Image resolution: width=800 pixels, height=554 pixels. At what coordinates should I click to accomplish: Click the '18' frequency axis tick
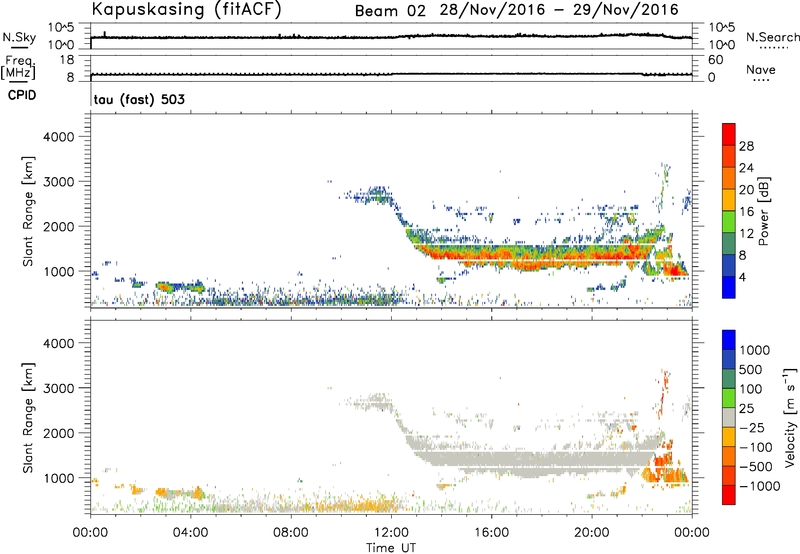point(67,60)
